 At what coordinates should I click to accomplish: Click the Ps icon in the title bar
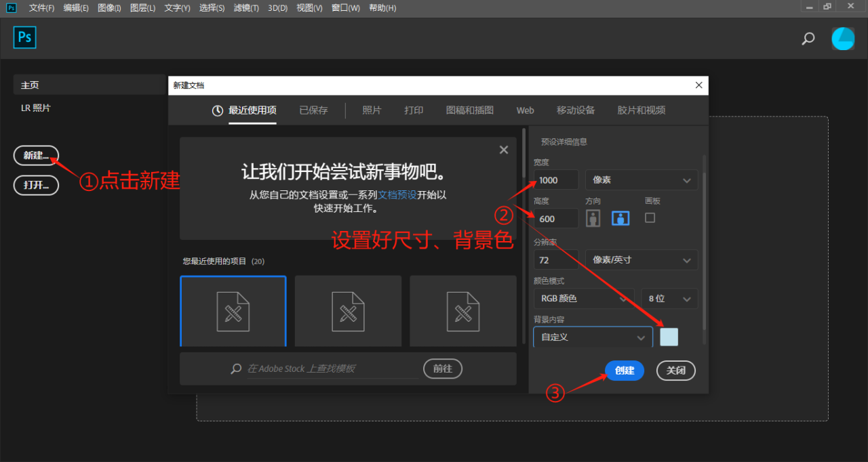tap(12, 7)
